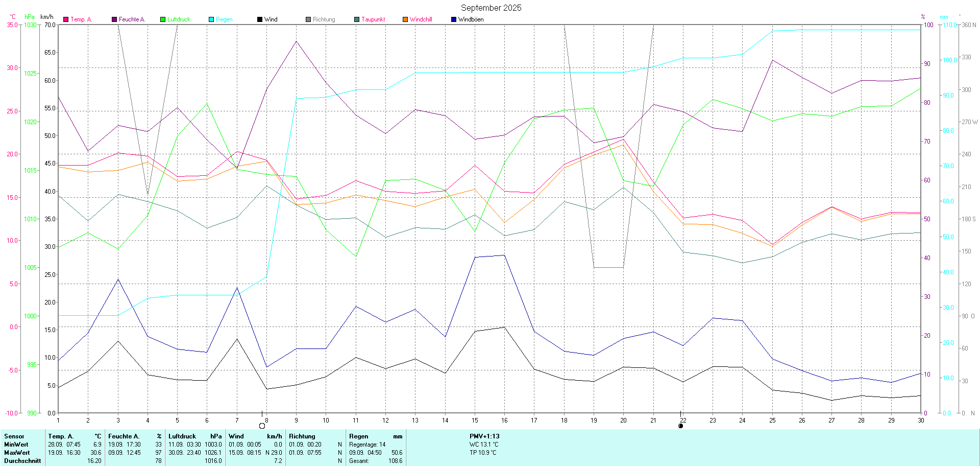Click the cyan Regen legend square
Viewport: 980px width, 466px height.
tap(211, 19)
